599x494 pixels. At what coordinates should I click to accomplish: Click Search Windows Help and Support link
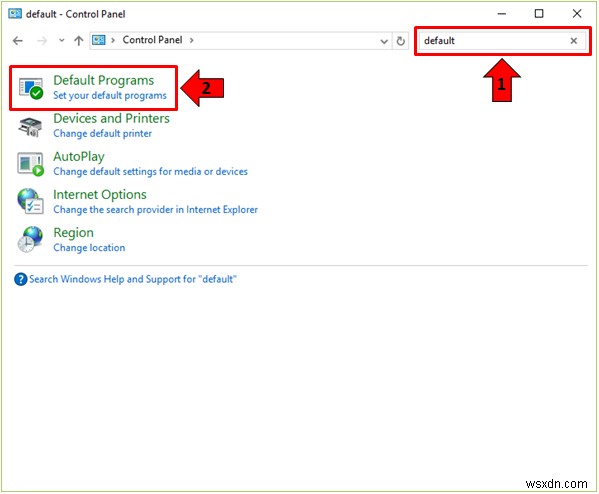click(x=133, y=280)
